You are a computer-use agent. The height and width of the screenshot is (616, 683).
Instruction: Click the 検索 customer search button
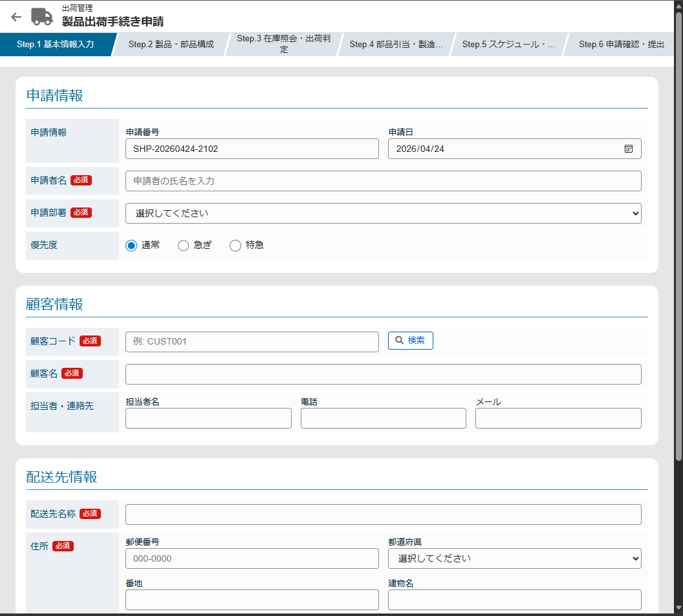click(410, 341)
